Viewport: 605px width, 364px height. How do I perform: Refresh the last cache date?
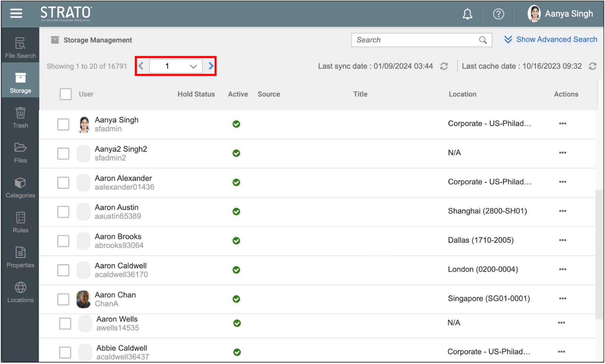point(592,67)
